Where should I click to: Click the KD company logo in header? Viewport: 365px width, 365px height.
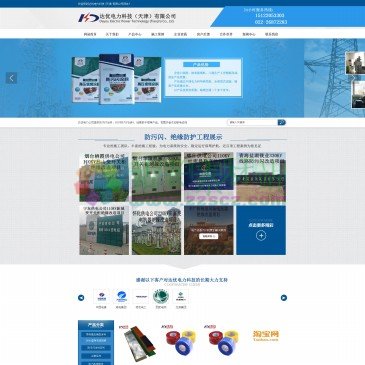tap(88, 18)
